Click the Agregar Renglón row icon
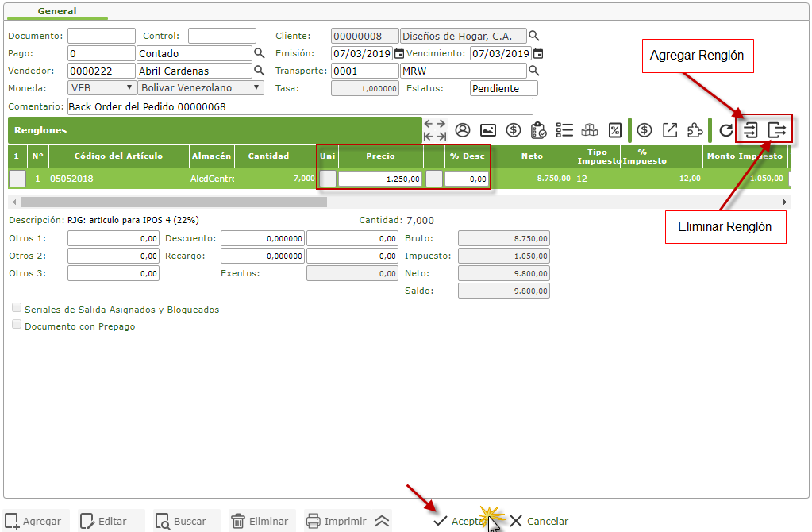The image size is (812, 532). point(751,130)
